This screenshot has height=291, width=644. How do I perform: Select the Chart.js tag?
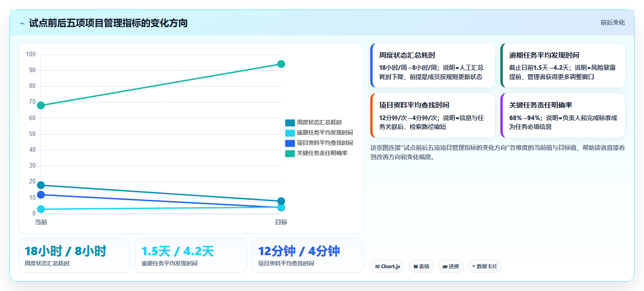pos(388,266)
